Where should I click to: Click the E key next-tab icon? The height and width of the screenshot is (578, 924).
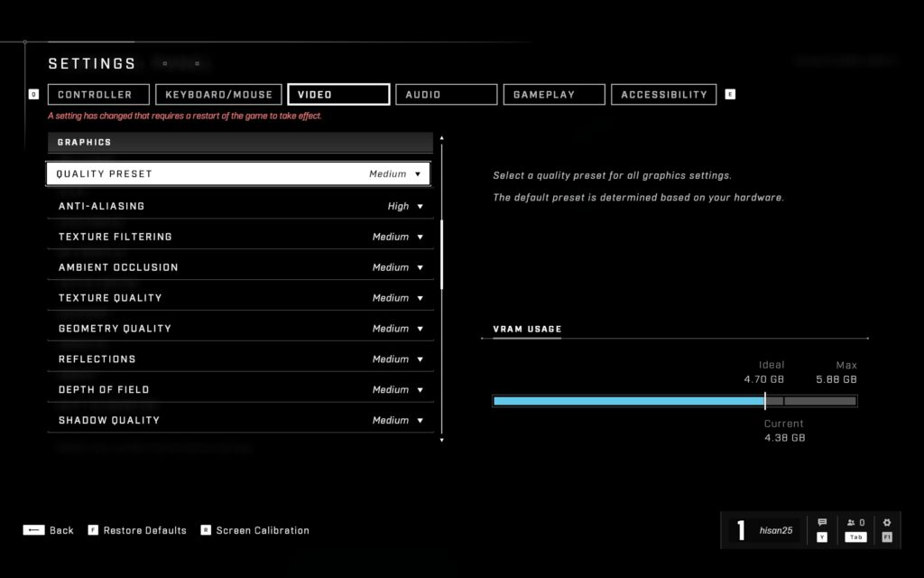click(730, 94)
